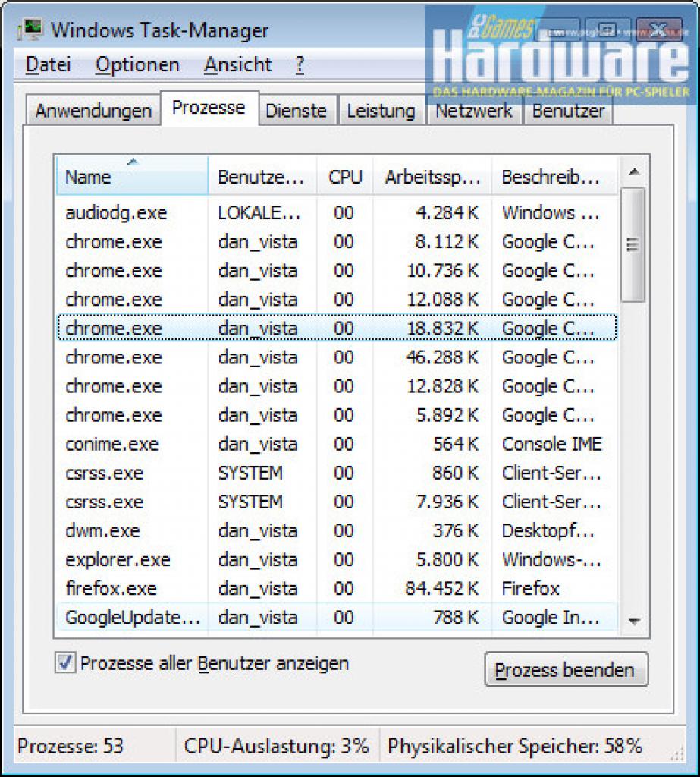Switch to the Dienste tab
700x777 pixels.
coord(297,110)
